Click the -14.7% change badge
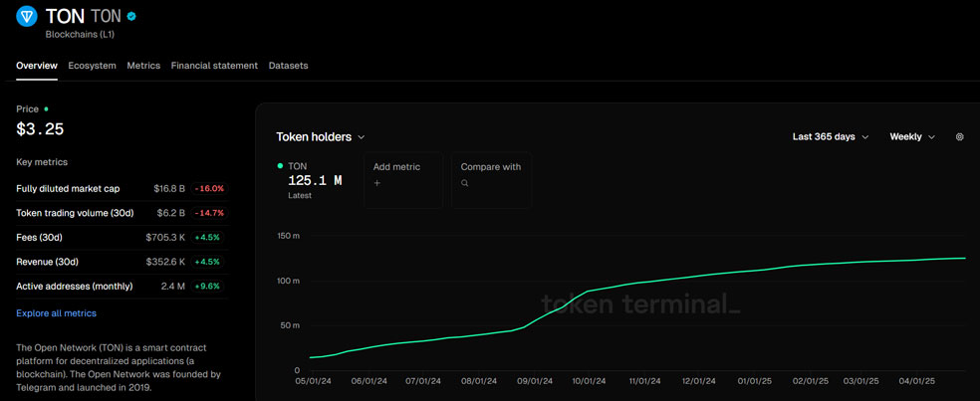 pos(210,213)
